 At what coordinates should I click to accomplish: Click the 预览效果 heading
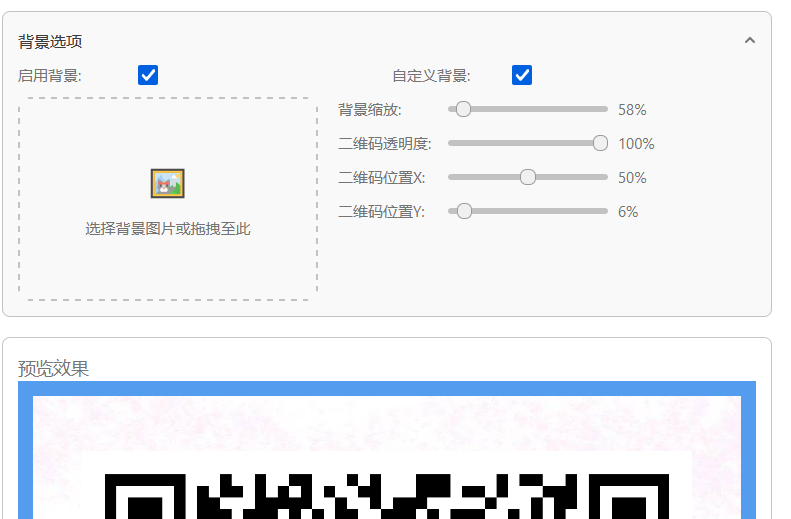(53, 369)
